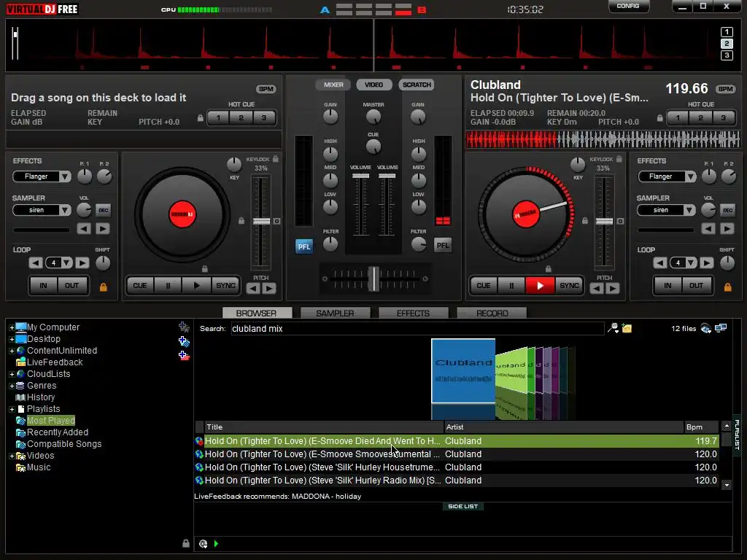Open left deck loop length dropdown

click(67, 262)
